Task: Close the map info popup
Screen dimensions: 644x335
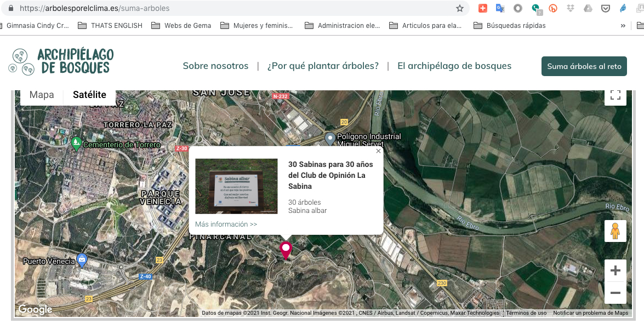Action: 378,151
